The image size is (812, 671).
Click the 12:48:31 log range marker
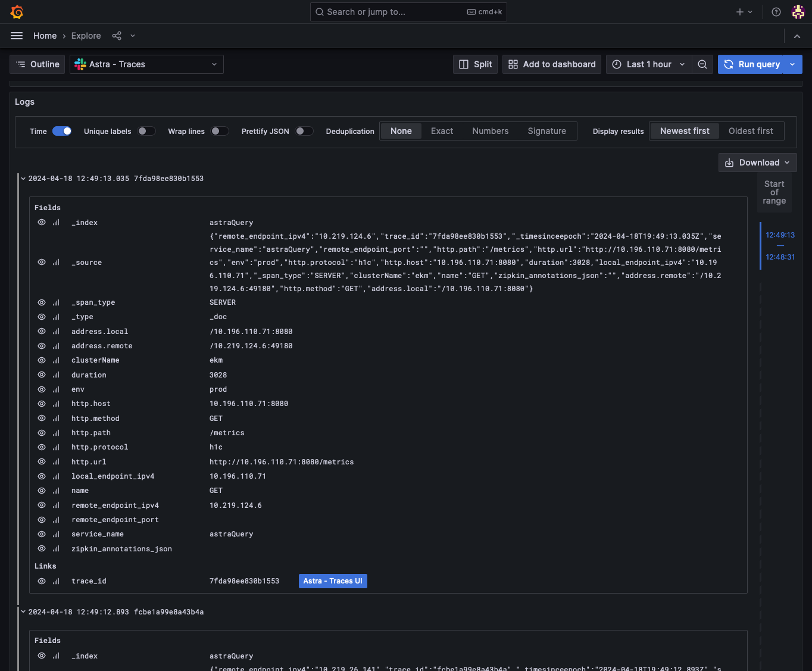pos(780,257)
